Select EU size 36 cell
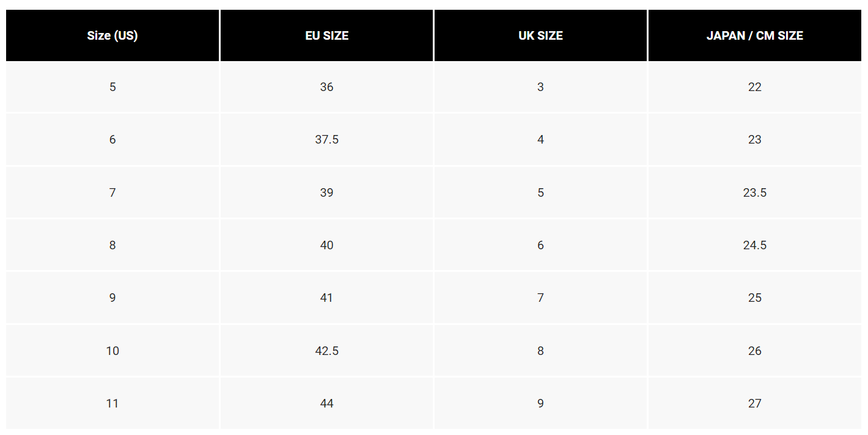Image resolution: width=868 pixels, height=435 pixels. pyautogui.click(x=327, y=87)
